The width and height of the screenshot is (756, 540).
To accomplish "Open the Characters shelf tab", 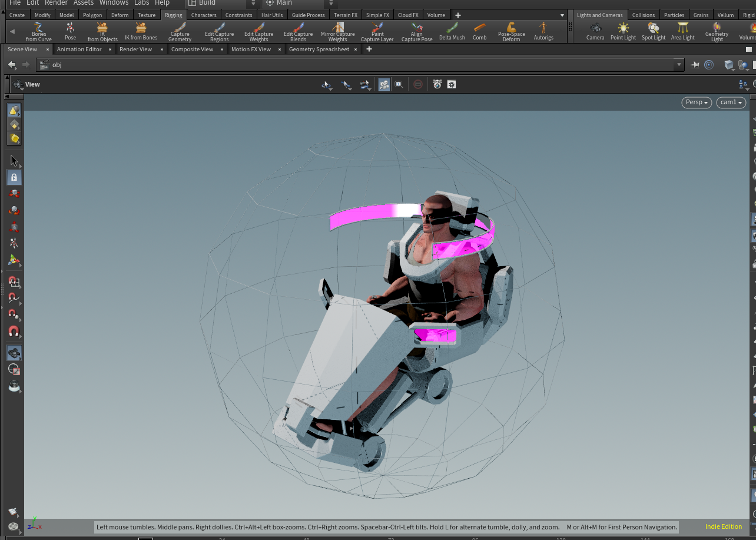I will [204, 15].
